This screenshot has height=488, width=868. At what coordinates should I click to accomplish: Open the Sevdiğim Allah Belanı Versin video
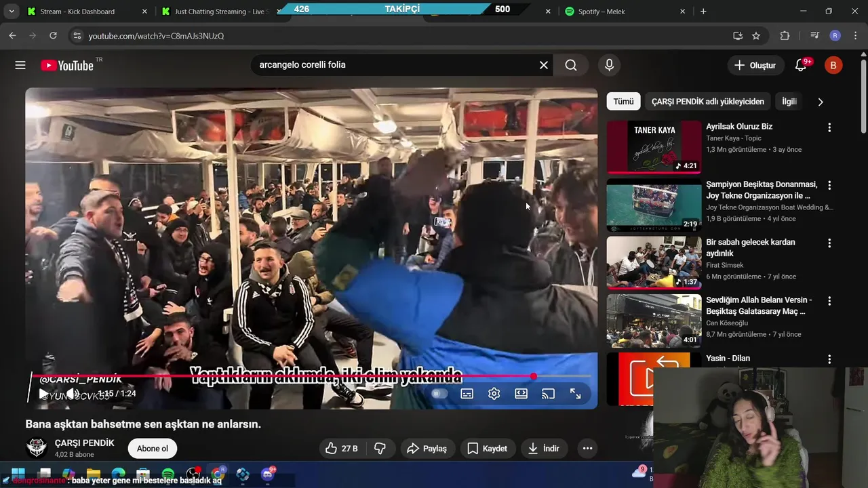point(654,321)
